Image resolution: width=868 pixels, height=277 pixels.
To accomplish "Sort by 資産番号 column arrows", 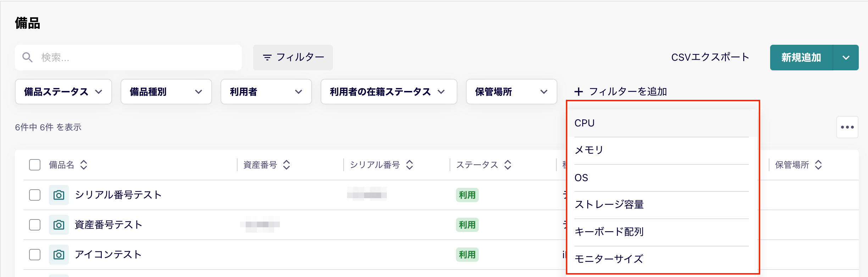I will tap(286, 165).
